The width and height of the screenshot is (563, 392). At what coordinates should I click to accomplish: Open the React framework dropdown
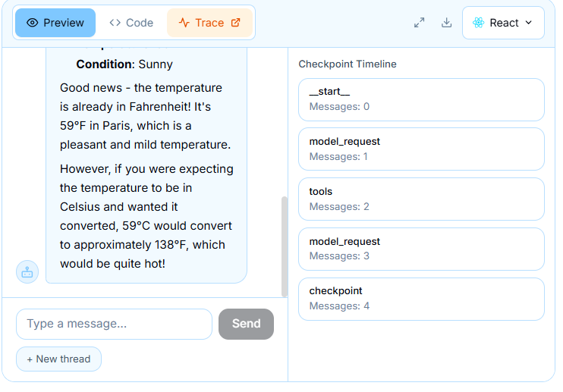[503, 23]
